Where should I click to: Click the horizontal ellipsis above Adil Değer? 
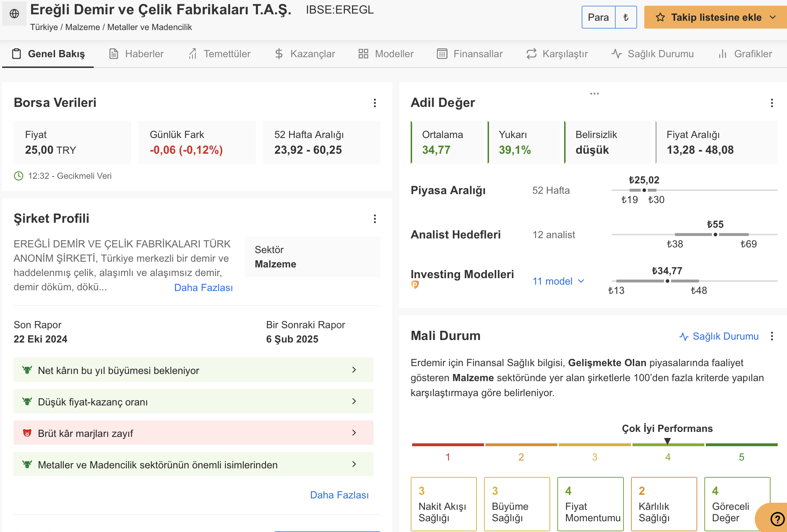coord(594,94)
